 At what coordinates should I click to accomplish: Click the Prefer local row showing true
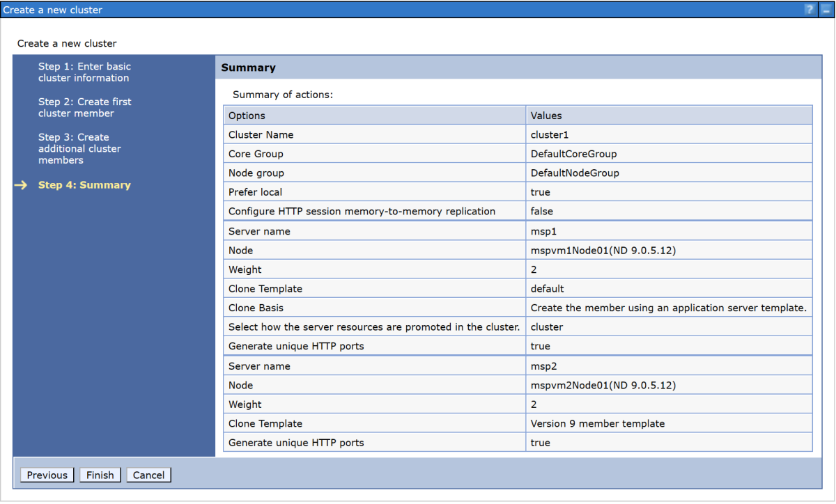tap(418, 191)
